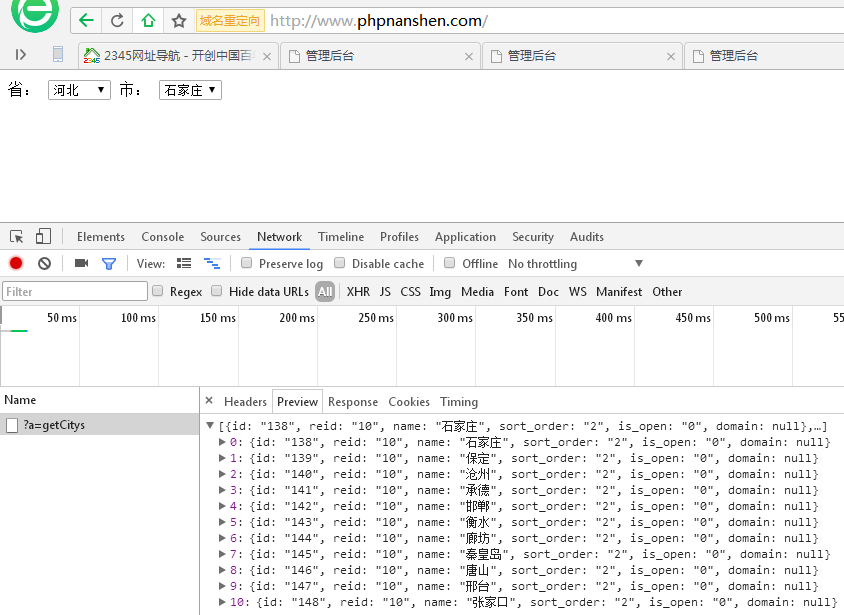844x615 pixels.
Task: Open the mobile phone icon beside tabs
Action: 58,54
